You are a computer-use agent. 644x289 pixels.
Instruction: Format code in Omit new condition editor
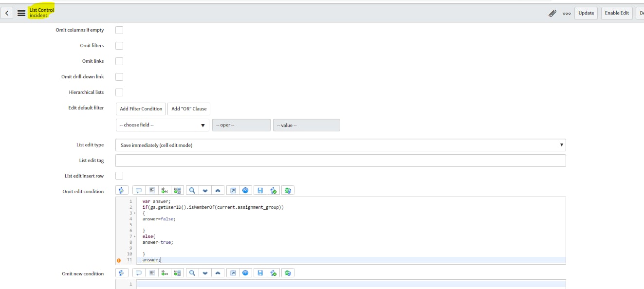151,273
